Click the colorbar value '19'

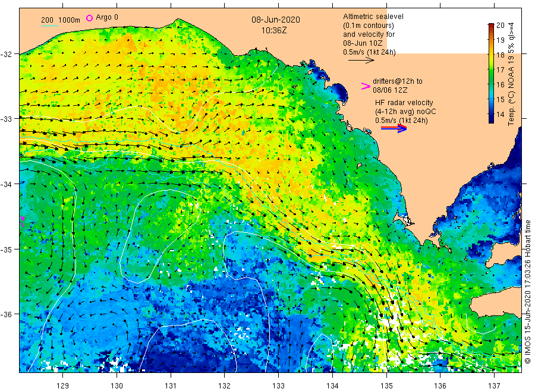pos(500,40)
